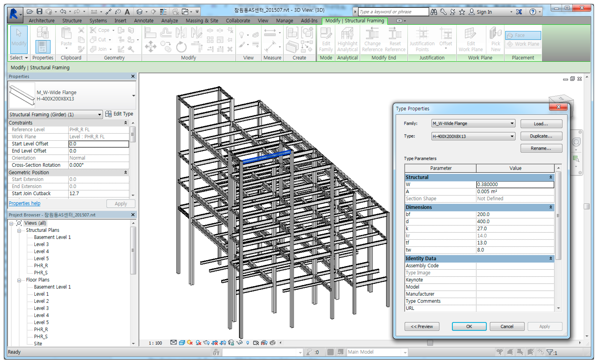Open the Properties help link
The width and height of the screenshot is (598, 364).
coord(24,203)
